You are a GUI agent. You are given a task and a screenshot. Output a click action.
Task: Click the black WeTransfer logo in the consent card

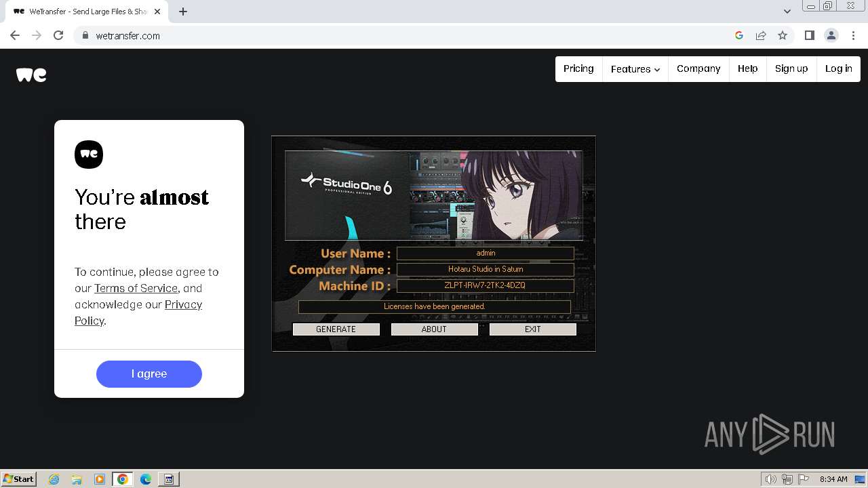[89, 155]
